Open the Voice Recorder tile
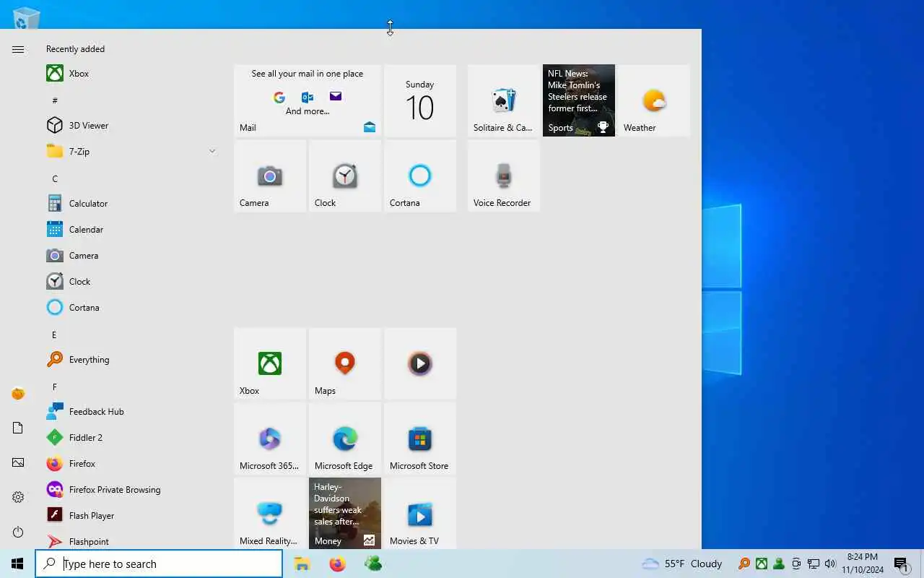This screenshot has height=578, width=924. (x=504, y=176)
